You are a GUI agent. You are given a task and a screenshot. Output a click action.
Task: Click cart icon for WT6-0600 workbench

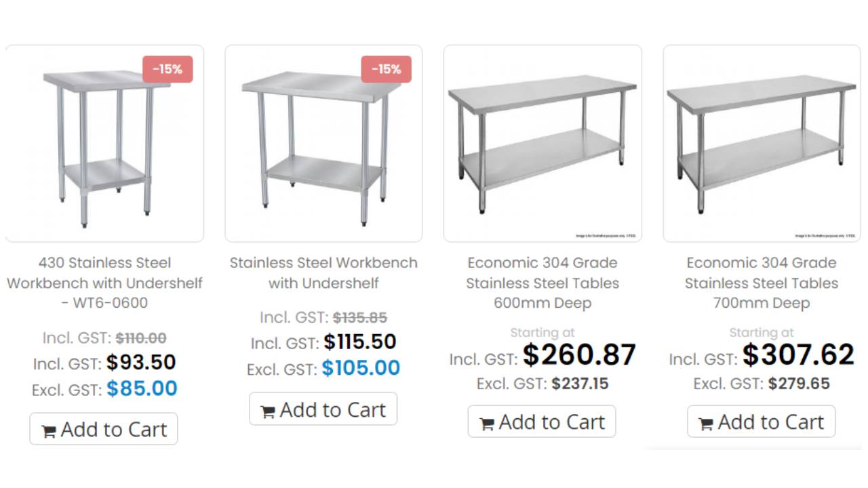49,431
